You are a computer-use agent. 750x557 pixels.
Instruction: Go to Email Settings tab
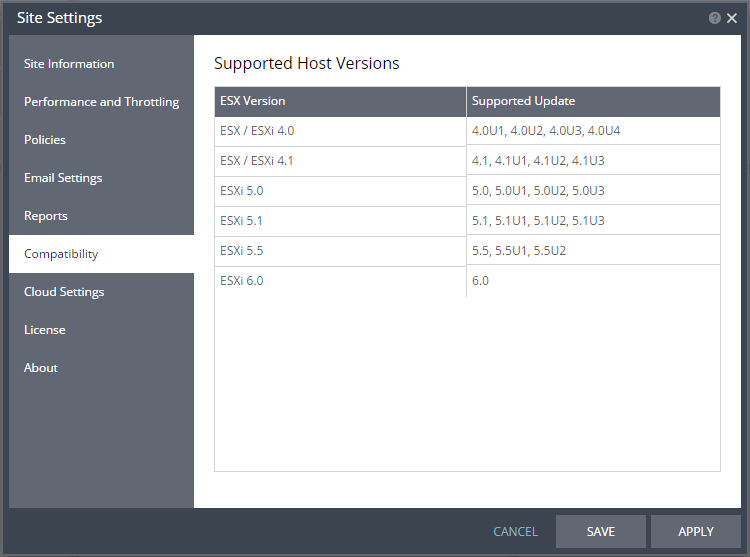(101, 178)
